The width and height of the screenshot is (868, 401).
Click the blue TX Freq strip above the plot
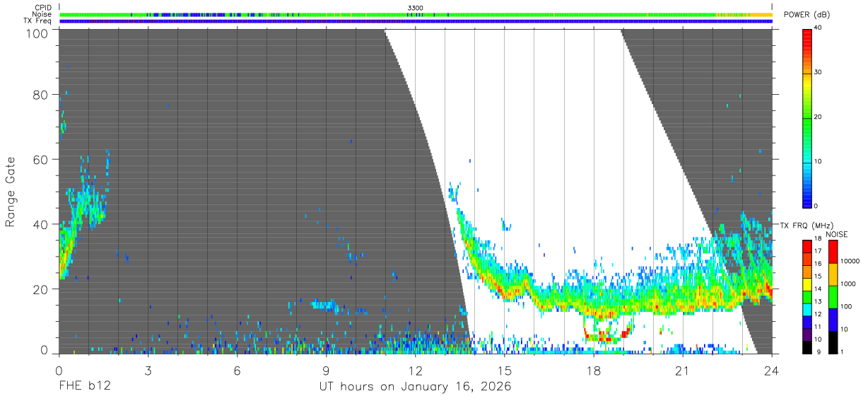416,21
